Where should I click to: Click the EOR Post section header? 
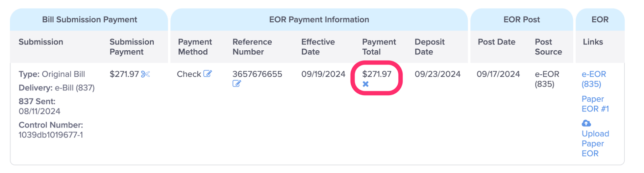coord(522,19)
